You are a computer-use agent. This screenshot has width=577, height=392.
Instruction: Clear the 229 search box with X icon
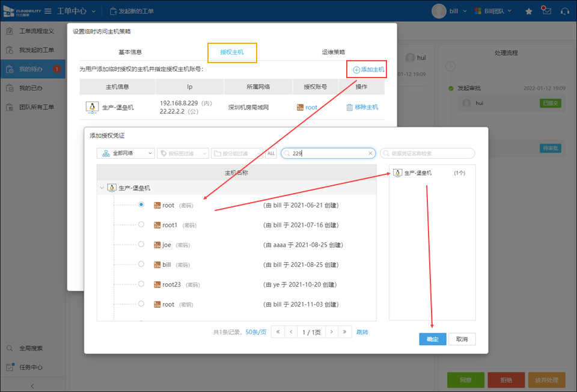370,153
